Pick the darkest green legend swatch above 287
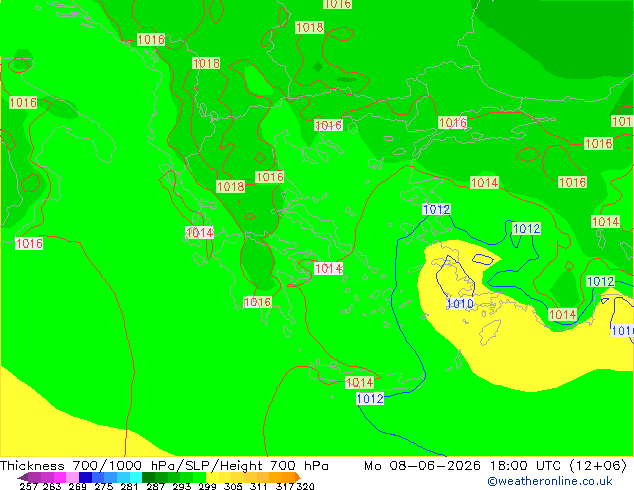 pyautogui.click(x=148, y=477)
